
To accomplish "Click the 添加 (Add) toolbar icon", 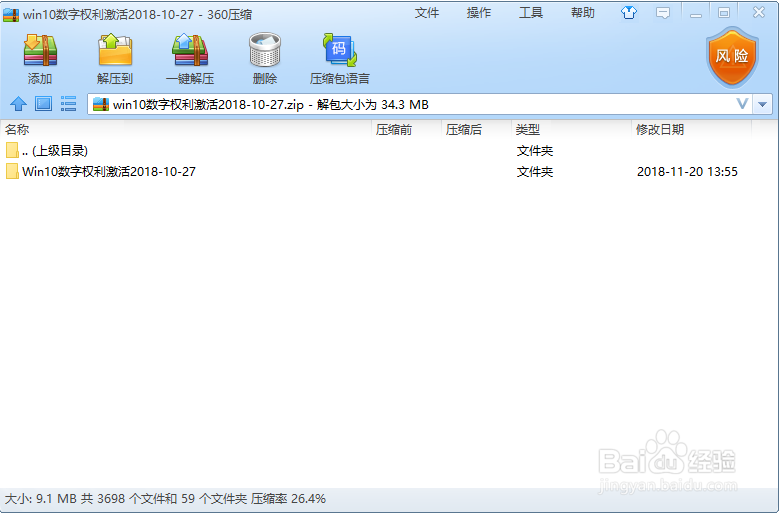I will [x=40, y=50].
